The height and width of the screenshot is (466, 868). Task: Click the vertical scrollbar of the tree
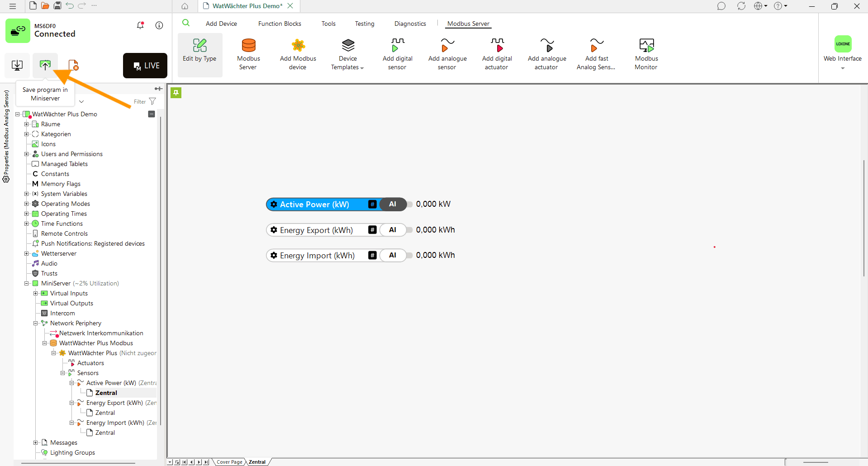click(x=161, y=271)
